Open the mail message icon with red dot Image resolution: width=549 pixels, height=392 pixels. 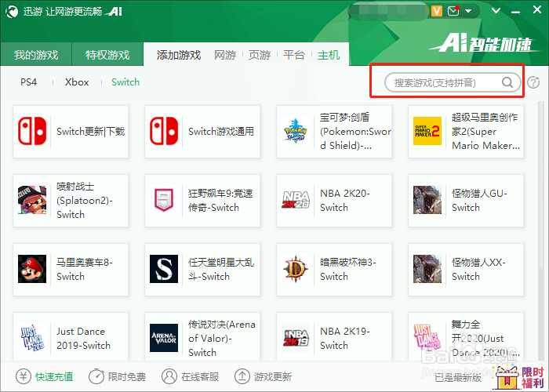[x=453, y=11]
